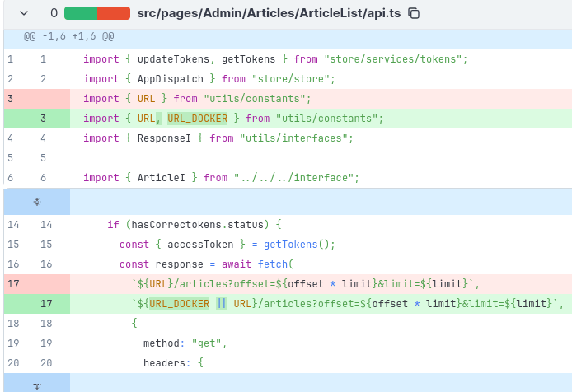Viewport: 572px width, 392px height.
Task: Click the highlighted URL_DOCKER in import line
Action: 197,119
